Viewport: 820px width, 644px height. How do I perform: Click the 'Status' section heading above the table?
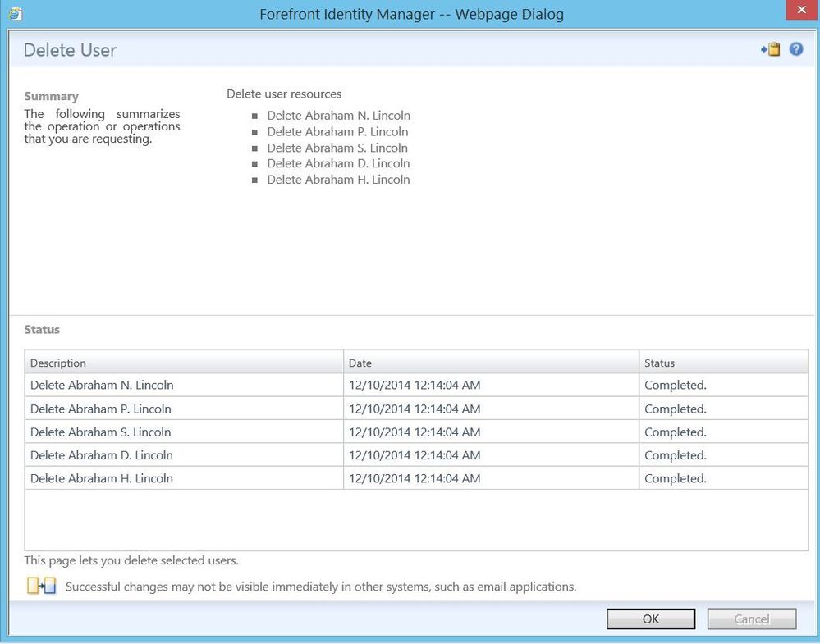pyautogui.click(x=42, y=329)
